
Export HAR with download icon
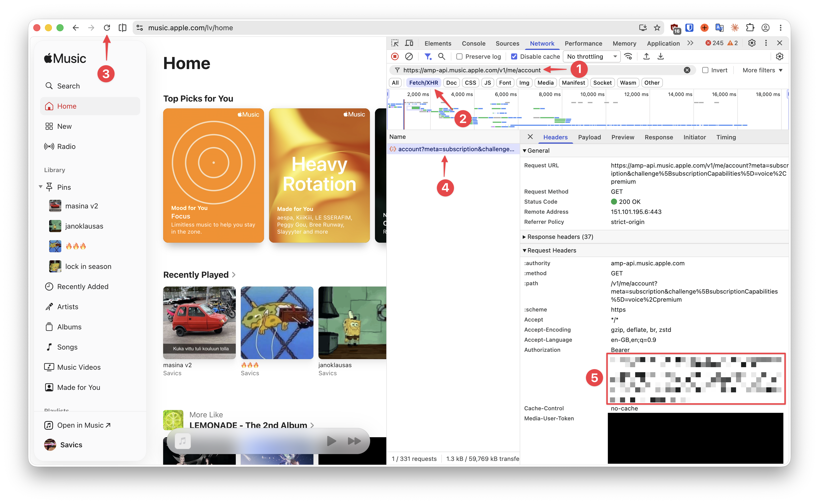point(660,57)
